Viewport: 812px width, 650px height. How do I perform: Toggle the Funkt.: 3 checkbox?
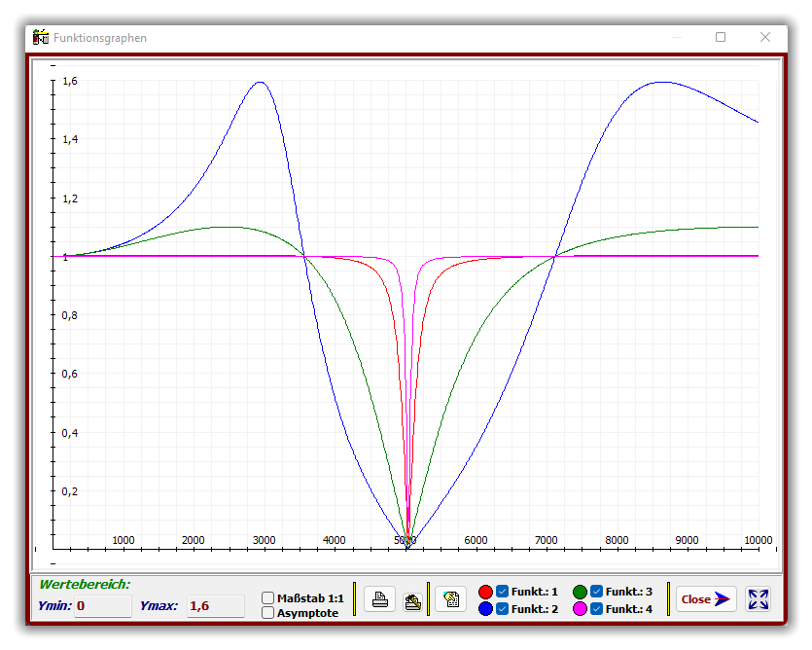[596, 592]
